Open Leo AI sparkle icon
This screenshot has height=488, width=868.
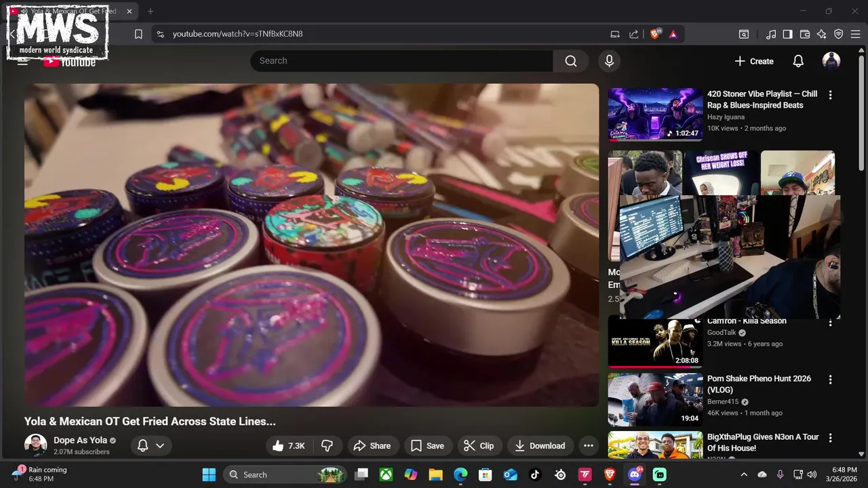coord(822,34)
